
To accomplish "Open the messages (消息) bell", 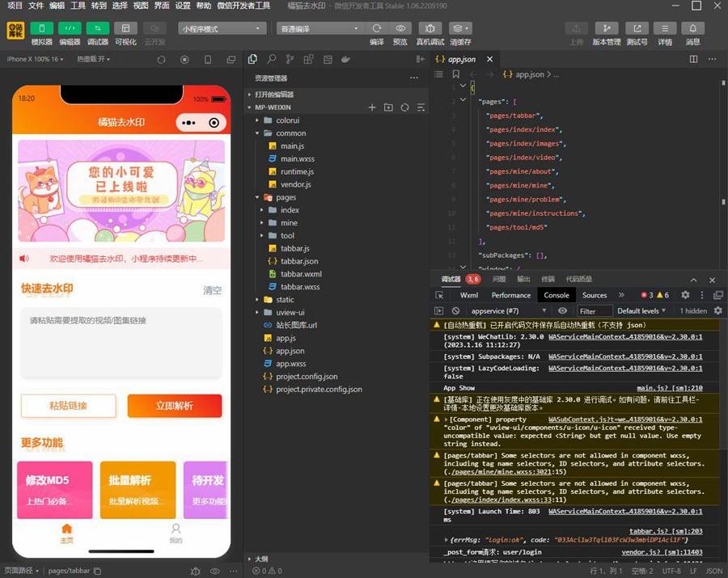I will point(692,29).
